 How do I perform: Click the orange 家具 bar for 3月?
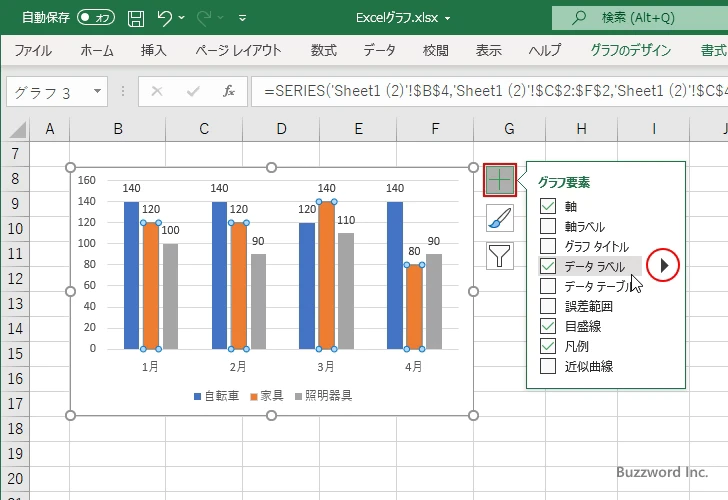pos(326,275)
